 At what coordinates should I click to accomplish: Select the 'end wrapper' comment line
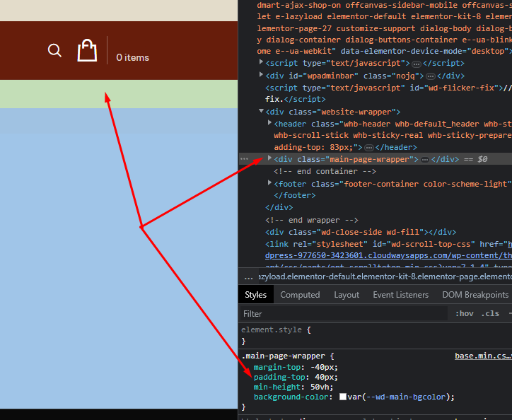(312, 220)
